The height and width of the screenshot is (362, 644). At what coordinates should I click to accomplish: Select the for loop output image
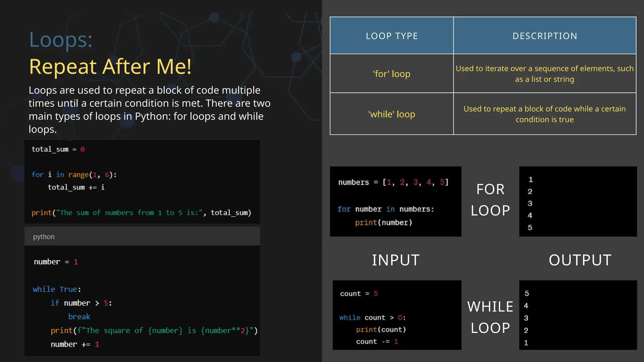pyautogui.click(x=578, y=201)
